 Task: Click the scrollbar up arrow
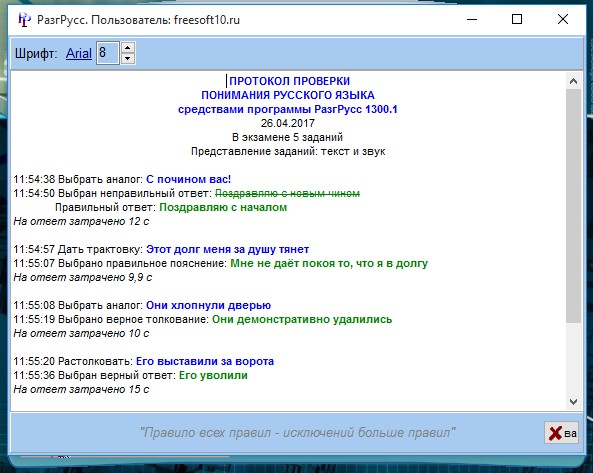[573, 81]
